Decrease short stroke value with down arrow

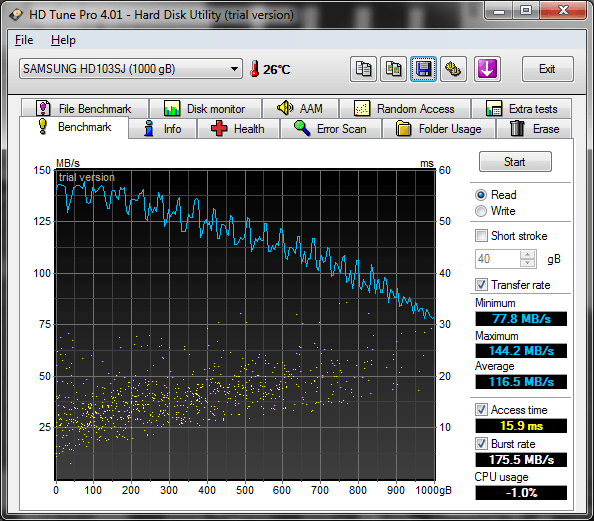527,263
